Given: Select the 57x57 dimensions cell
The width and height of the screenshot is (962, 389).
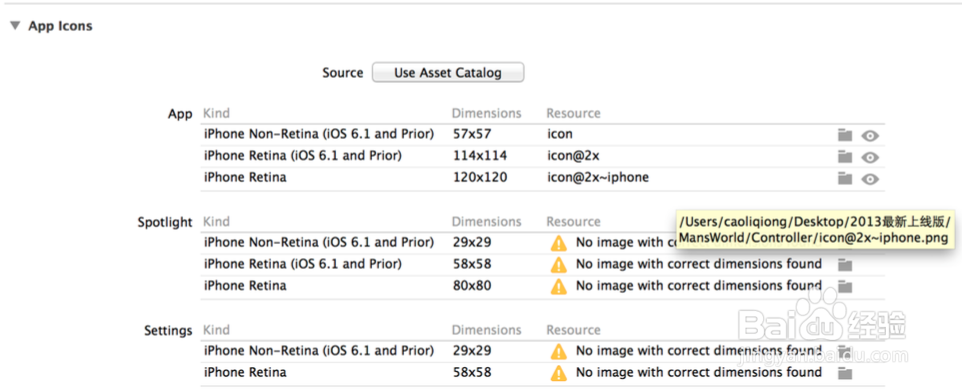Looking at the screenshot, I should pyautogui.click(x=472, y=134).
